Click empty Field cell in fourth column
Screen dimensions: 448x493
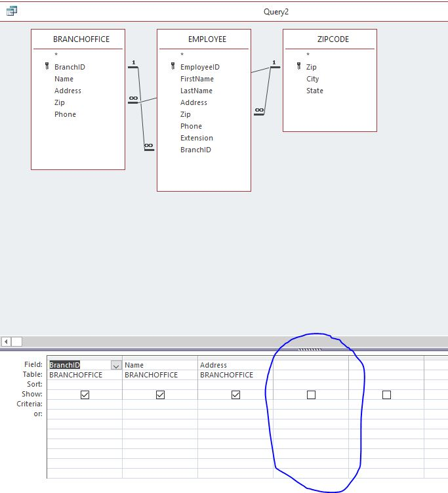(x=311, y=365)
